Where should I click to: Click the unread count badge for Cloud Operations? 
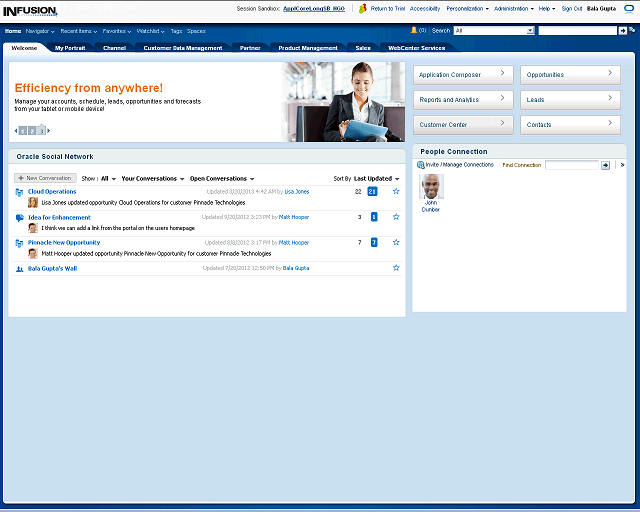pyautogui.click(x=373, y=191)
